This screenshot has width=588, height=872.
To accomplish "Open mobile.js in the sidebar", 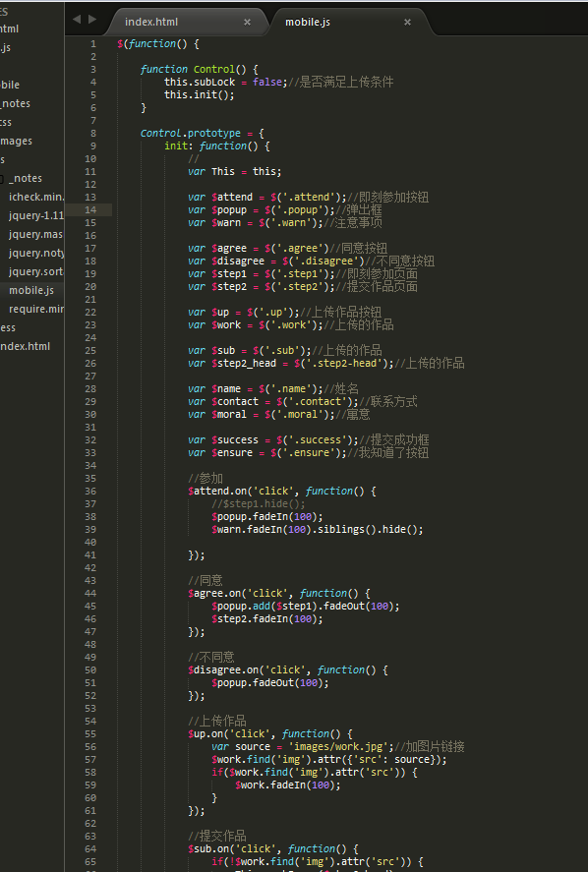I will [31, 290].
